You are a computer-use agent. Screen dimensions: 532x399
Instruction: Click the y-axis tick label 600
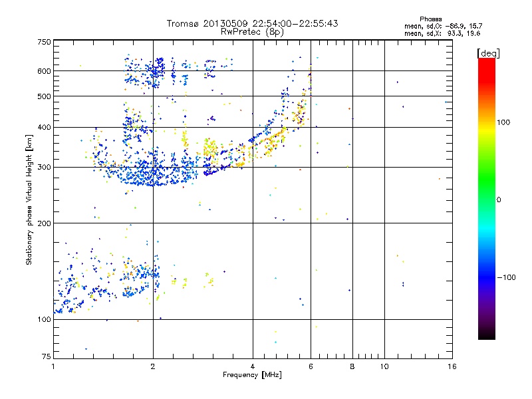coord(45,71)
